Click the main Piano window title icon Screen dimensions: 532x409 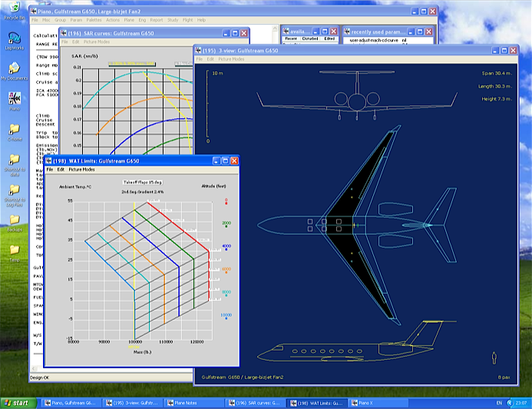click(x=34, y=12)
